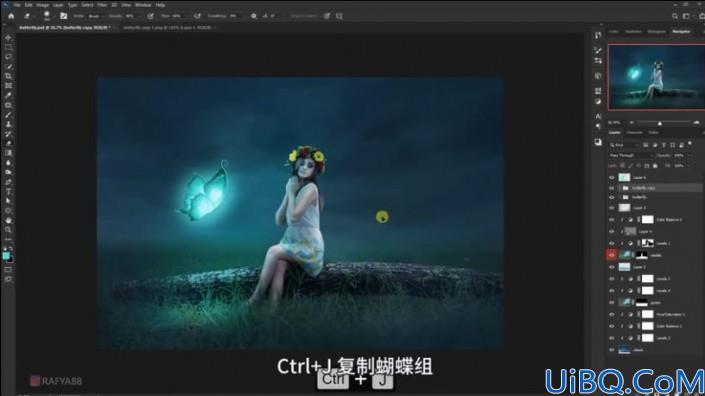Open the History panel icon in dock
The image size is (705, 396).
598,35
